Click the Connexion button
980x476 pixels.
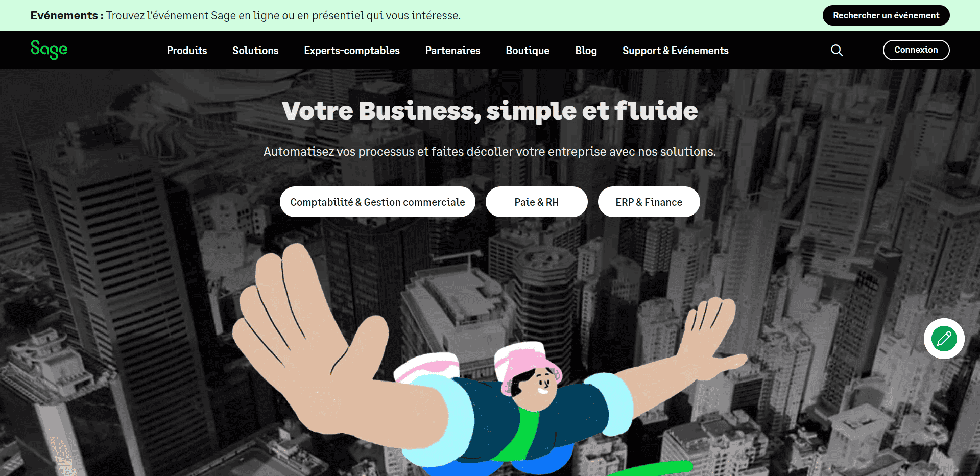pos(916,50)
